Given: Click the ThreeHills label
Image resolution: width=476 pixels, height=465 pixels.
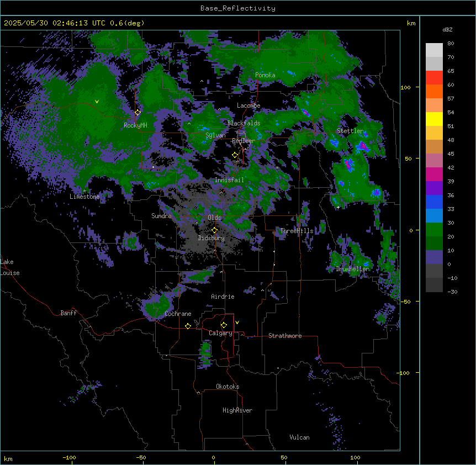Looking at the screenshot, I should 297,231.
